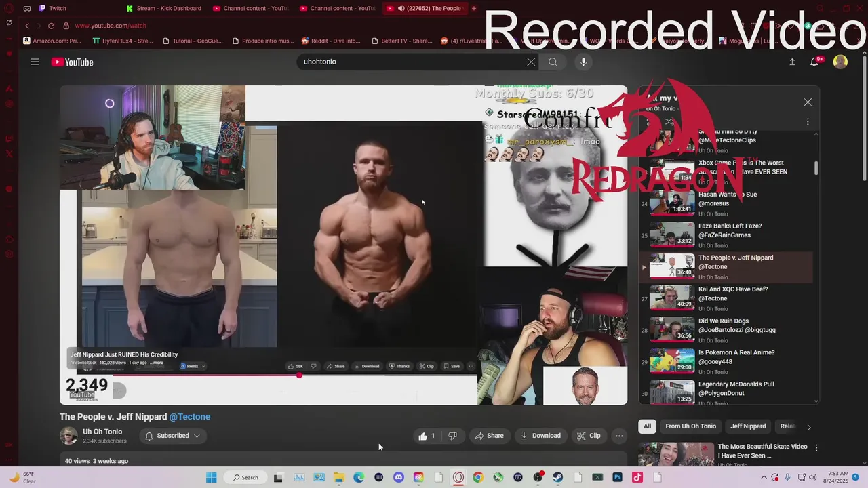This screenshot has height=488, width=868.
Task: Select the Jeff Nippard filter chip
Action: 748,426
